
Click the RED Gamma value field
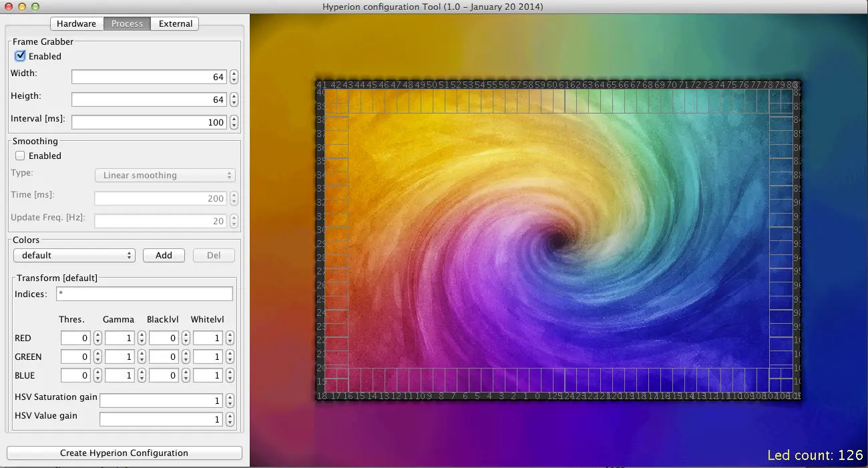120,338
